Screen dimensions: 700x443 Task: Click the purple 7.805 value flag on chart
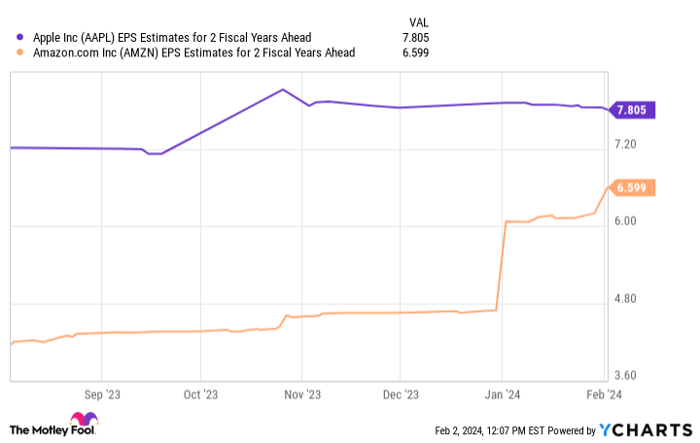[634, 111]
